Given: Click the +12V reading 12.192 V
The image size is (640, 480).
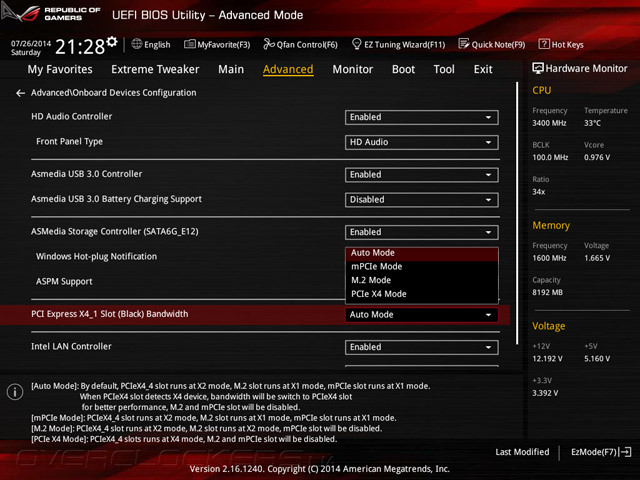Looking at the screenshot, I should [x=547, y=359].
